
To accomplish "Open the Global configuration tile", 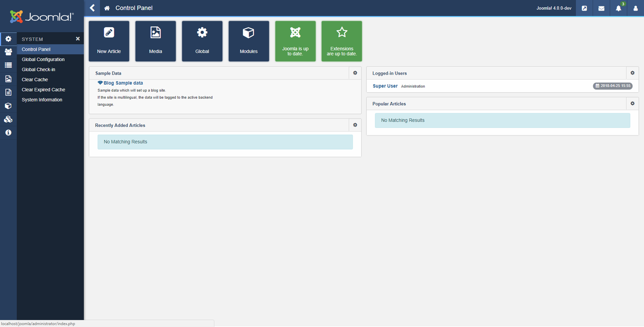I will (x=202, y=41).
